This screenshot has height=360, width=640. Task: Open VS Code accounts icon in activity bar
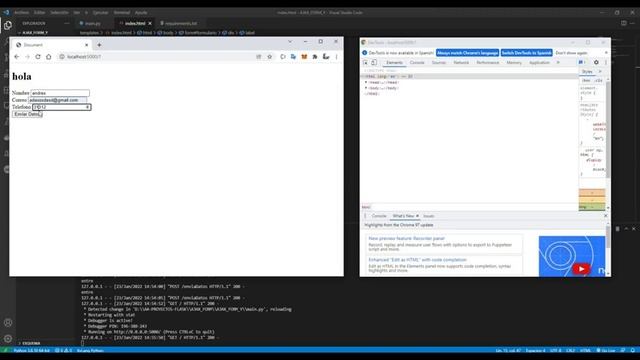pos(8,322)
